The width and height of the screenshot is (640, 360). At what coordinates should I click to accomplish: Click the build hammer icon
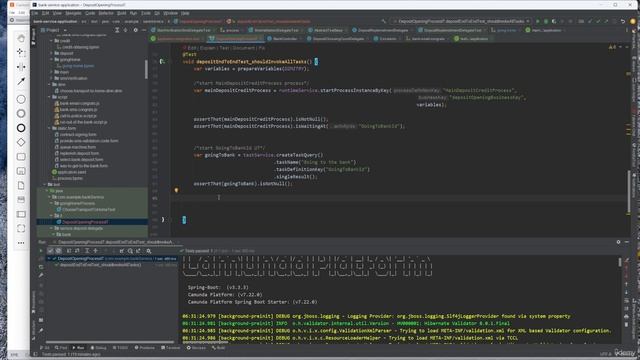[x=384, y=21]
